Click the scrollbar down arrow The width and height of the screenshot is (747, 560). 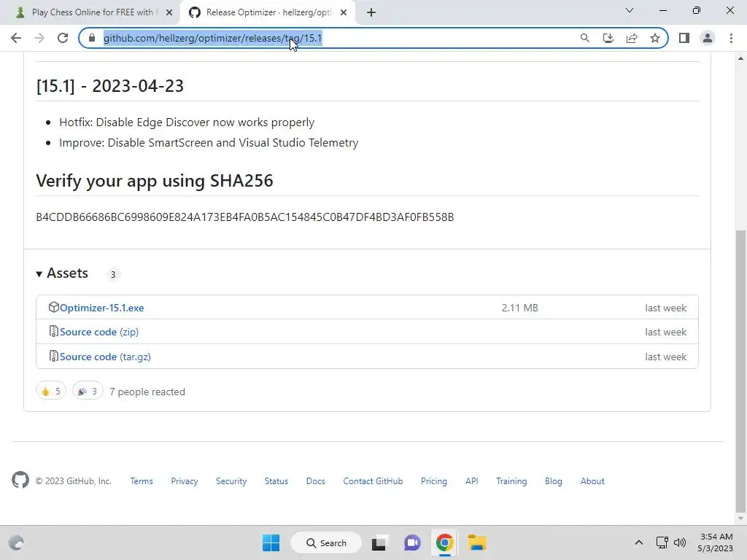(x=740, y=518)
